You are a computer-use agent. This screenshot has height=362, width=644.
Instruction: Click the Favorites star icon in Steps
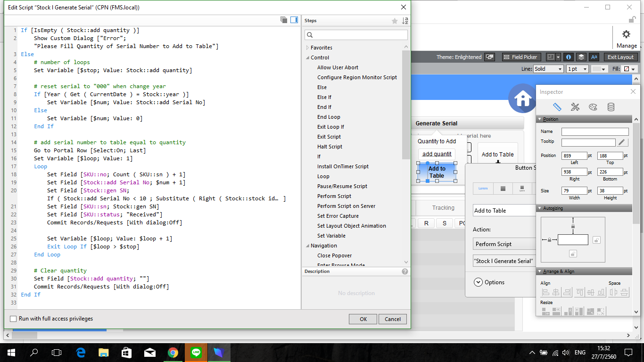[x=395, y=21]
